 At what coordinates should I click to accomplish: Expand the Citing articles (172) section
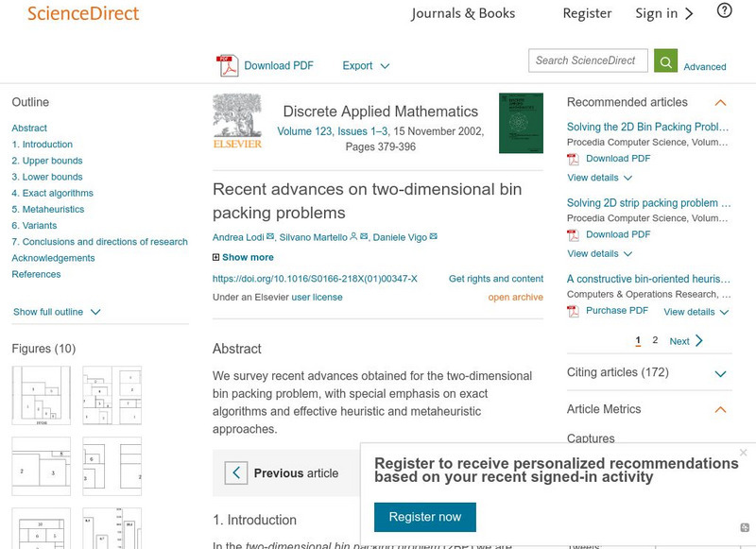point(720,373)
